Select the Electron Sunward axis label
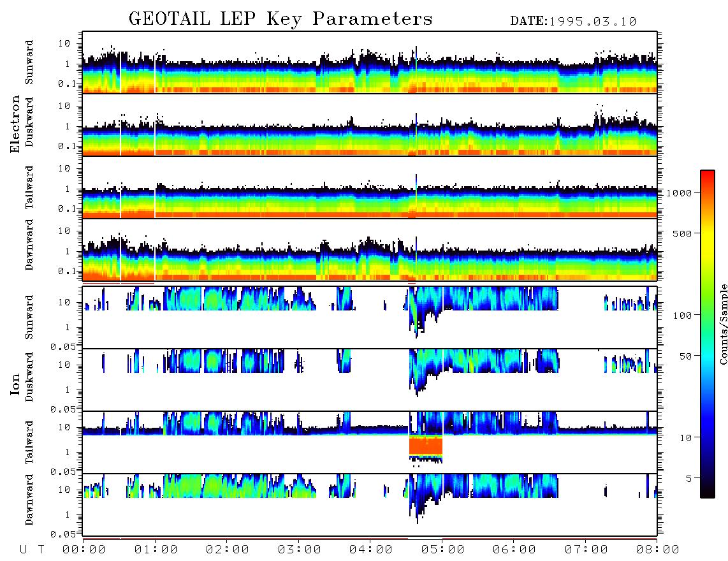This screenshot has height=561, width=728. pyautogui.click(x=29, y=62)
